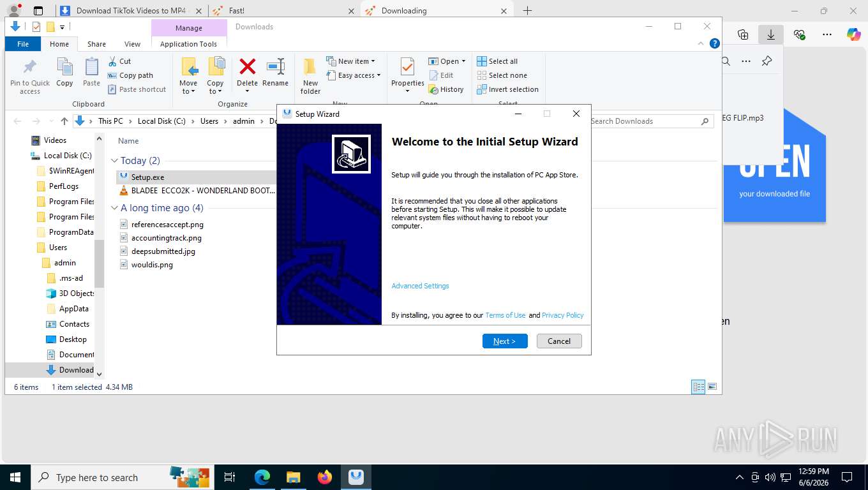Click the Paste ribbon icon

point(91,73)
